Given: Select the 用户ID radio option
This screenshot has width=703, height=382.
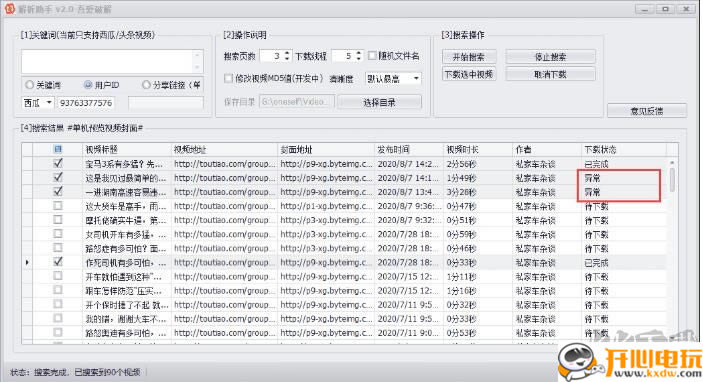Looking at the screenshot, I should click(88, 85).
